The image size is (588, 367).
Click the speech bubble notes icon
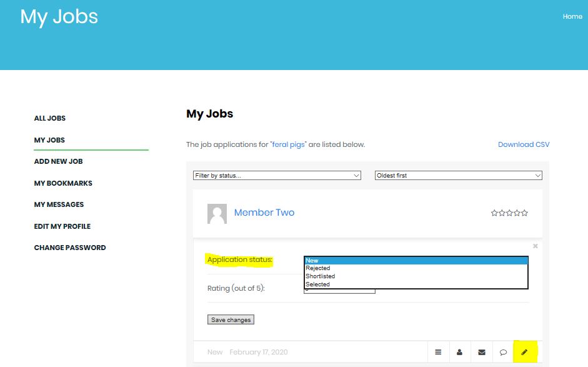pyautogui.click(x=503, y=353)
